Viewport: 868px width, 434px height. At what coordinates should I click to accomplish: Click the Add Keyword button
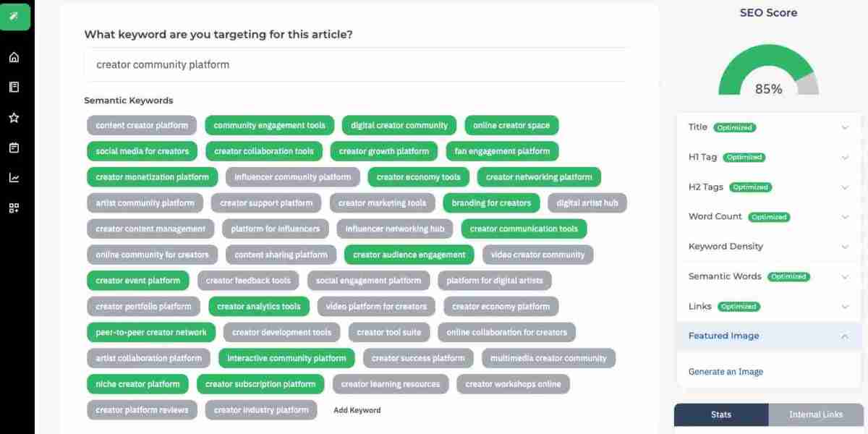pyautogui.click(x=357, y=410)
